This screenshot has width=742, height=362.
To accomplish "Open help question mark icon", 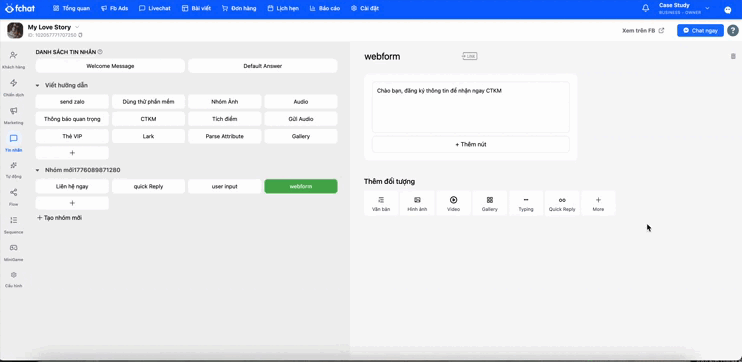I will pyautogui.click(x=733, y=30).
